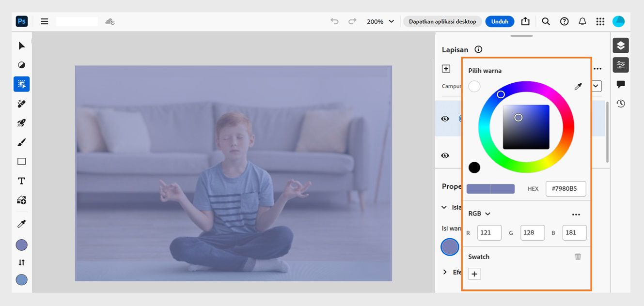
Task: Select the Rectangle shape tool
Action: tap(21, 162)
